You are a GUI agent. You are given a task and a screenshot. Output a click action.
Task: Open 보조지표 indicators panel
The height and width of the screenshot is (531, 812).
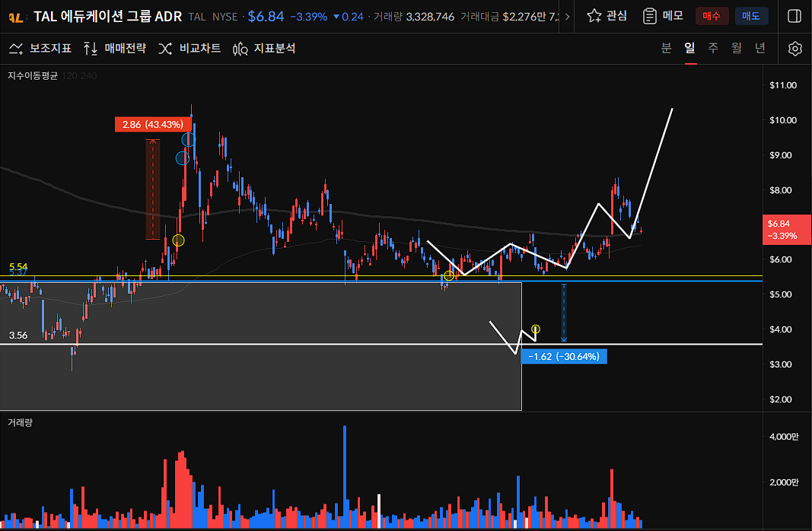coord(40,49)
